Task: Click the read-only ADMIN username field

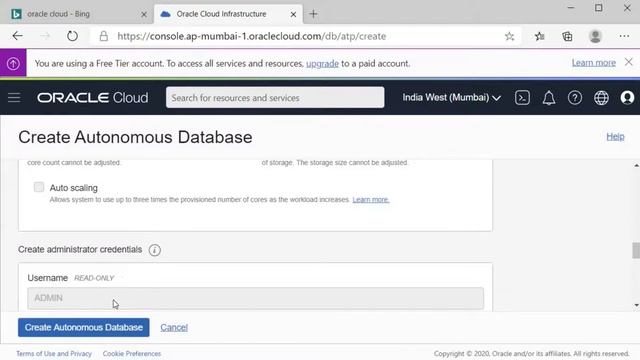Action: [x=256, y=298]
